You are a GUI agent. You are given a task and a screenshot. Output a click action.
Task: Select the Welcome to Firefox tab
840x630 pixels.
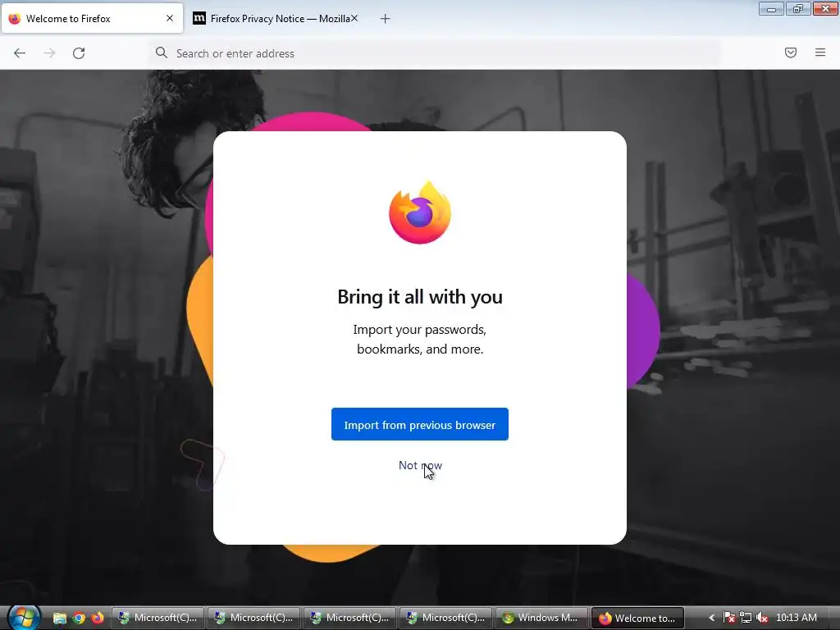[92, 19]
